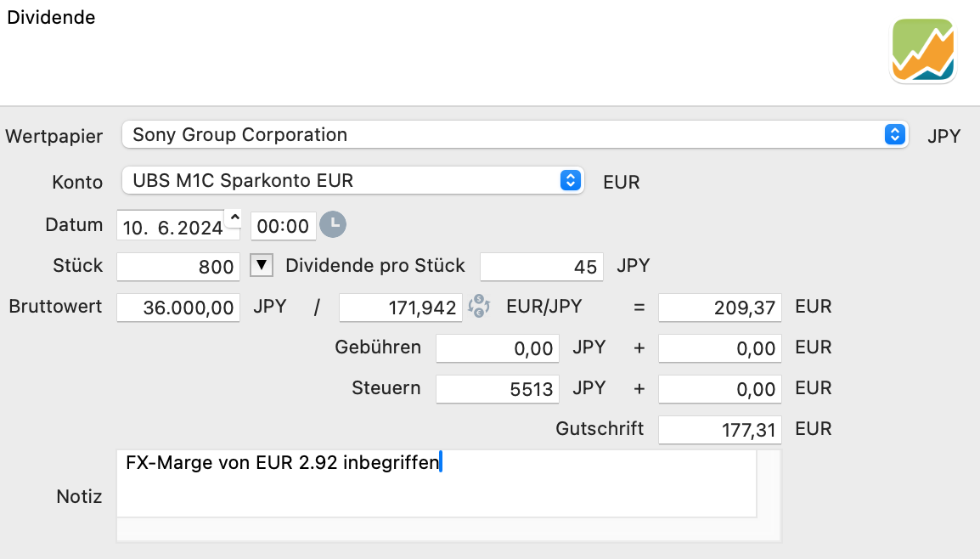Select the Dividende pro Stück field
The image size is (980, 559).
coord(542,267)
